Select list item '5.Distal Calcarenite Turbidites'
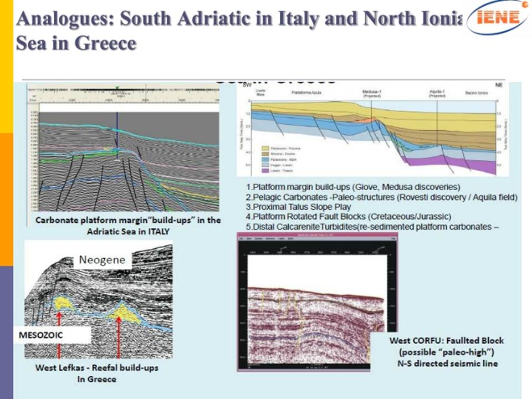 point(372,226)
